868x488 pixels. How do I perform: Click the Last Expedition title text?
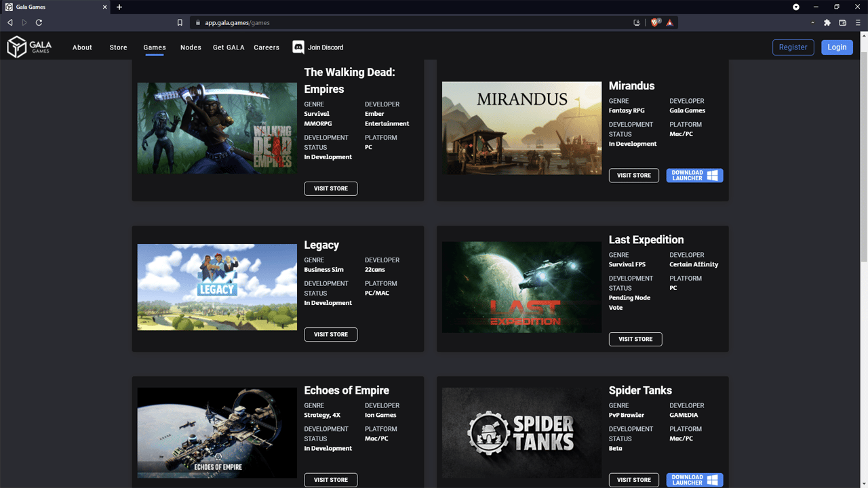[646, 240]
